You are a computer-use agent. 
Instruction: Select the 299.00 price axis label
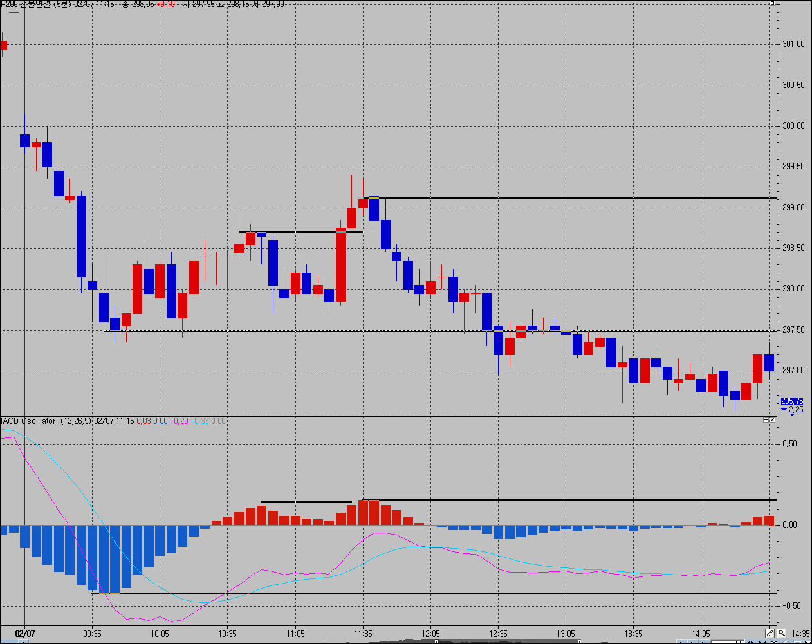pyautogui.click(x=793, y=208)
